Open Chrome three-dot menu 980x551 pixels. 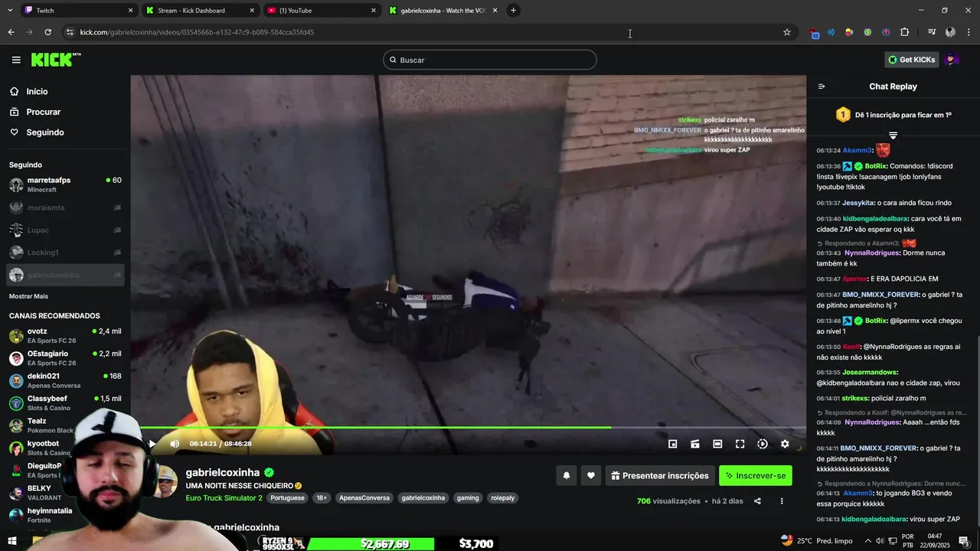coord(969,32)
